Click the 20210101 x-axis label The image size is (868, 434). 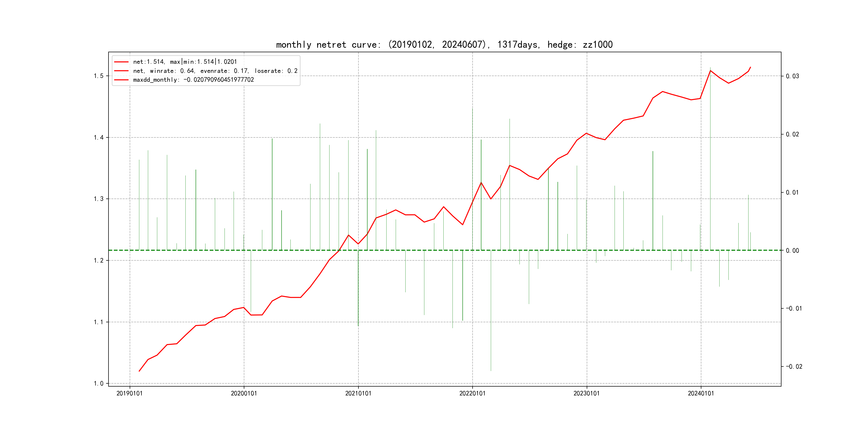point(358,393)
